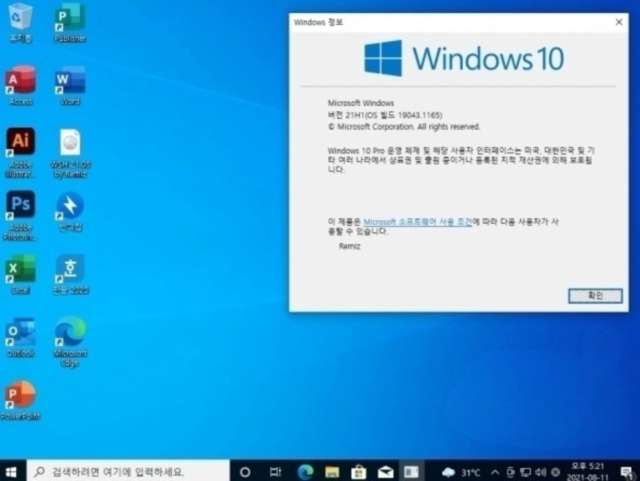The image size is (640, 481).
Task: Open the Microsoft 소프트웨어 사용 조건 link
Action: 416,220
